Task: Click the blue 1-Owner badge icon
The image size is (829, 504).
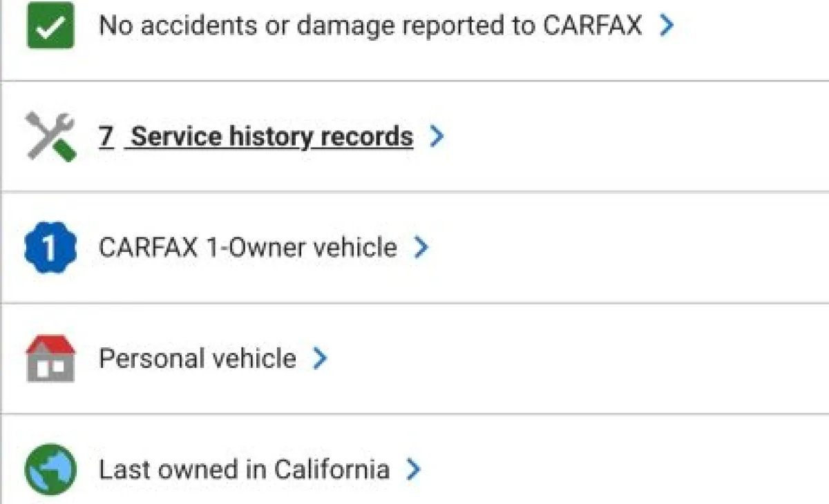Action: tap(50, 248)
